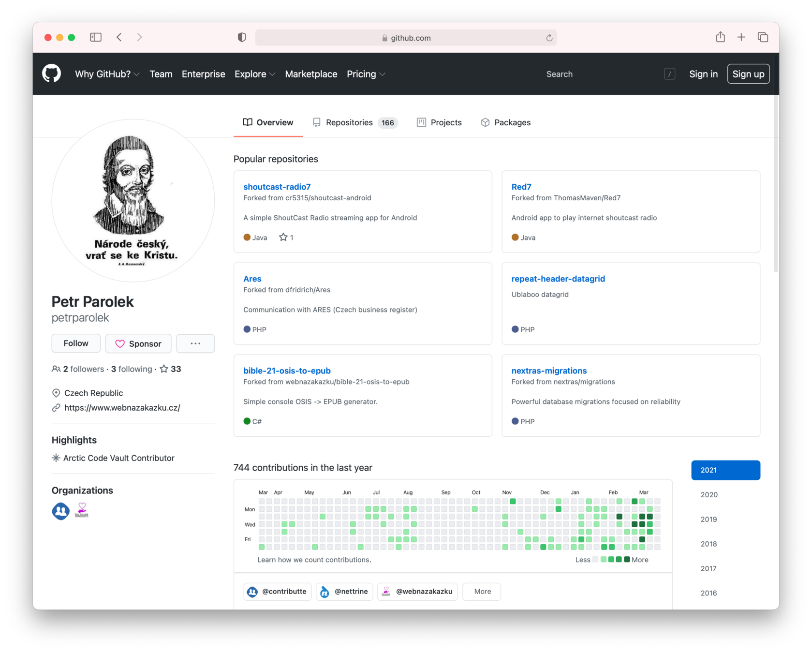Open the Red7 repository link
The width and height of the screenshot is (812, 653).
(x=521, y=187)
